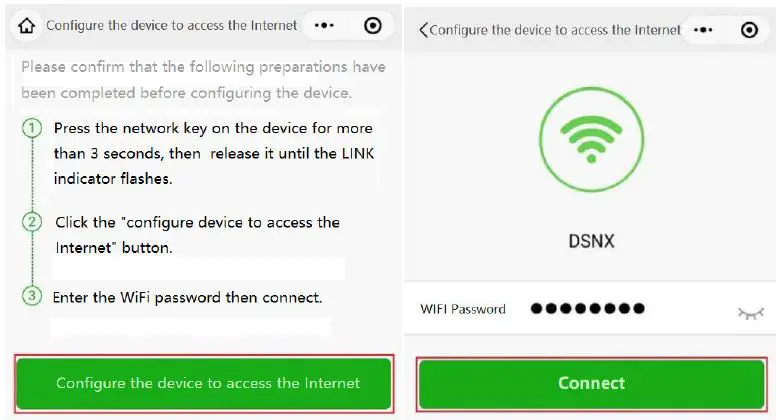Click the WIFI Password label
The width and height of the screenshot is (776, 420).
[463, 309]
